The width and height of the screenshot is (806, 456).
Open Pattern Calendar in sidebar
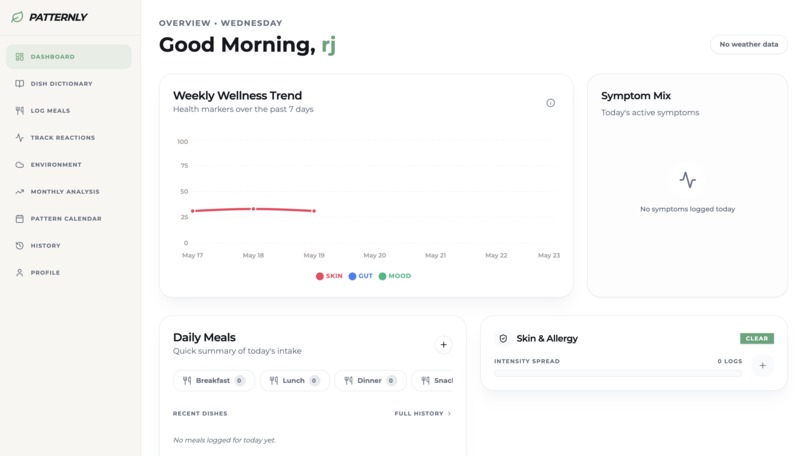(x=69, y=218)
